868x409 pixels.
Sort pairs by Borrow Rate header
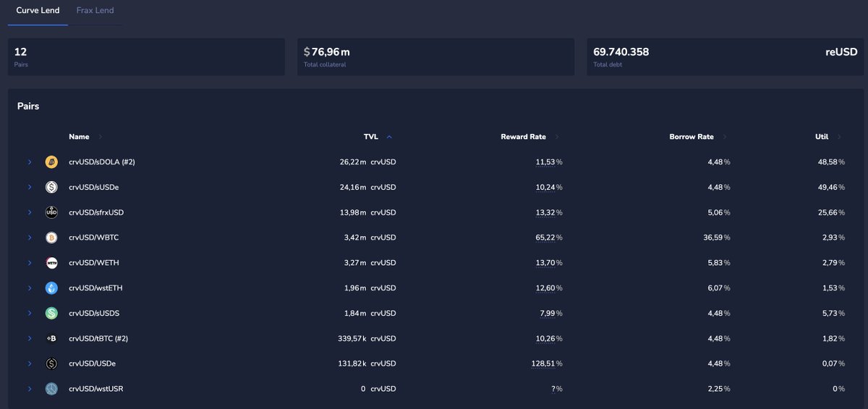click(692, 137)
